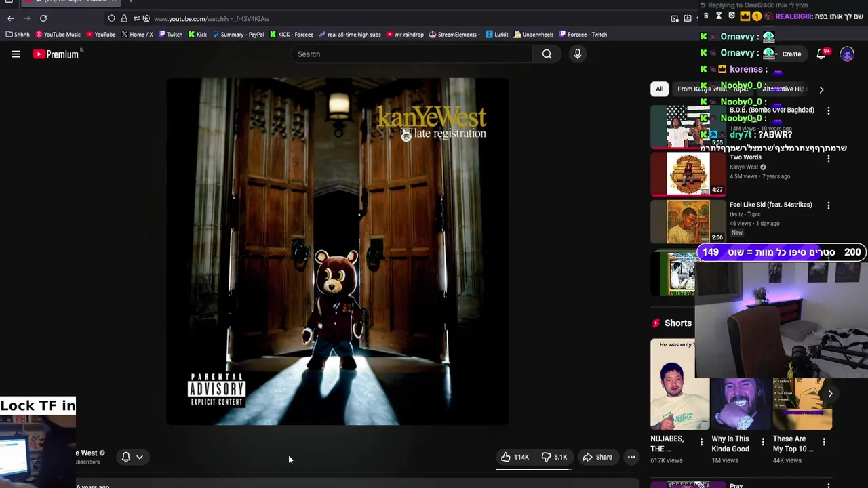
Task: Open YouTube Music bookmark
Action: click(x=58, y=35)
